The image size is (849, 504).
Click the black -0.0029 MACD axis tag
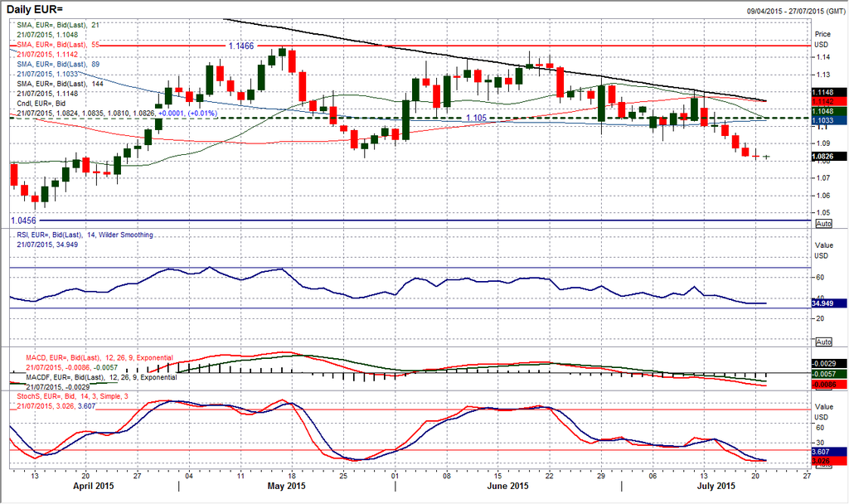click(x=829, y=364)
